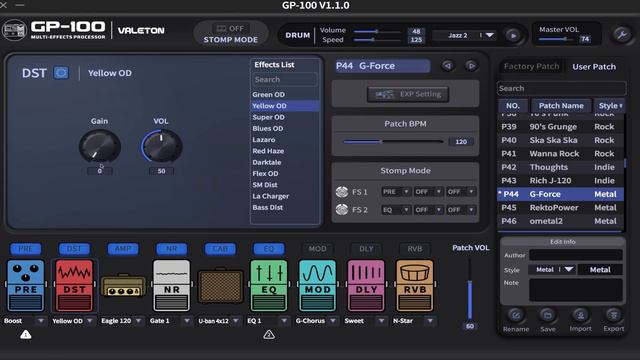Click the Rename patch icon
This screenshot has width=640, height=360.
click(x=516, y=315)
